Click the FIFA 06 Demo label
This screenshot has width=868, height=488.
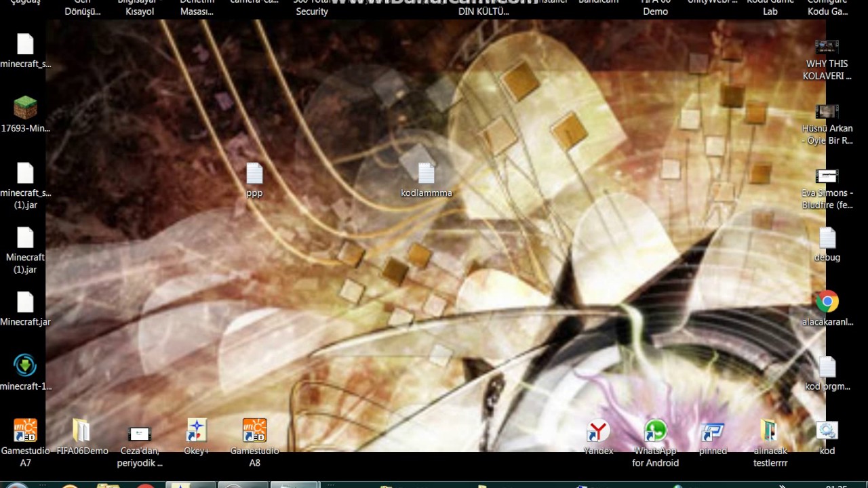(656, 6)
